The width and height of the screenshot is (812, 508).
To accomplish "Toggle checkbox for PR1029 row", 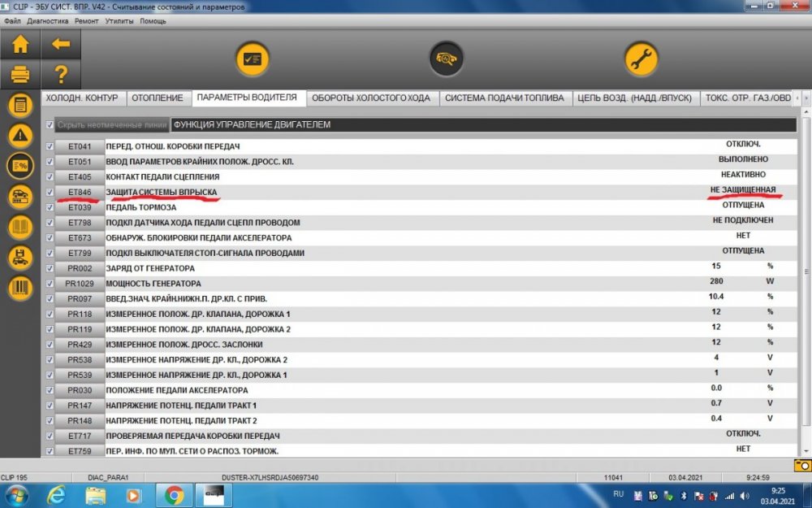I will [50, 284].
